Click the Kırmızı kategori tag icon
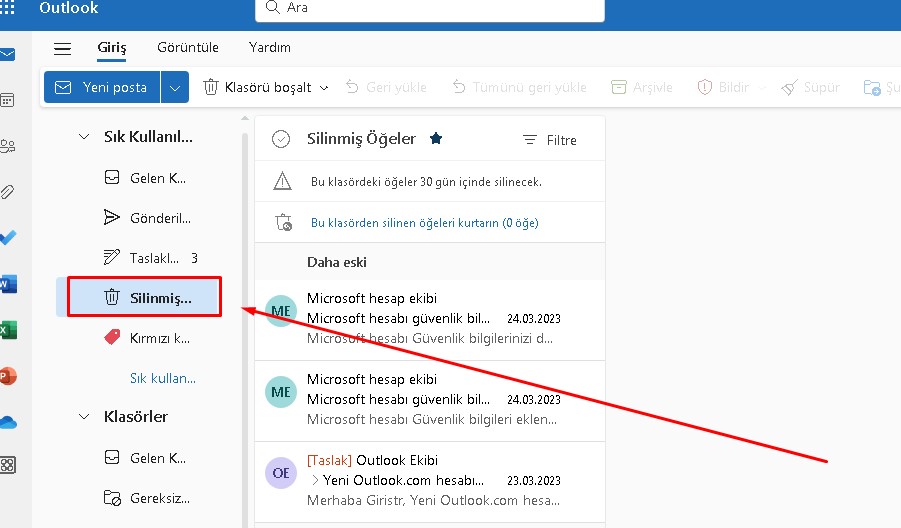The image size is (901, 528). [x=112, y=337]
